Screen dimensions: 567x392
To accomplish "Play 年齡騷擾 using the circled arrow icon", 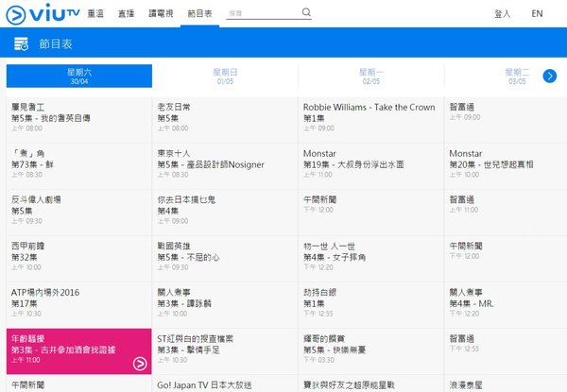I will [140, 364].
